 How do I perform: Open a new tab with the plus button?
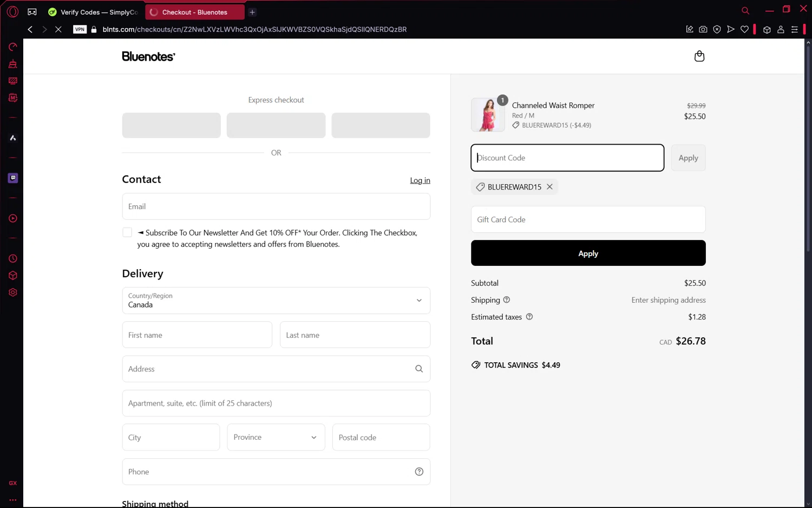click(252, 12)
